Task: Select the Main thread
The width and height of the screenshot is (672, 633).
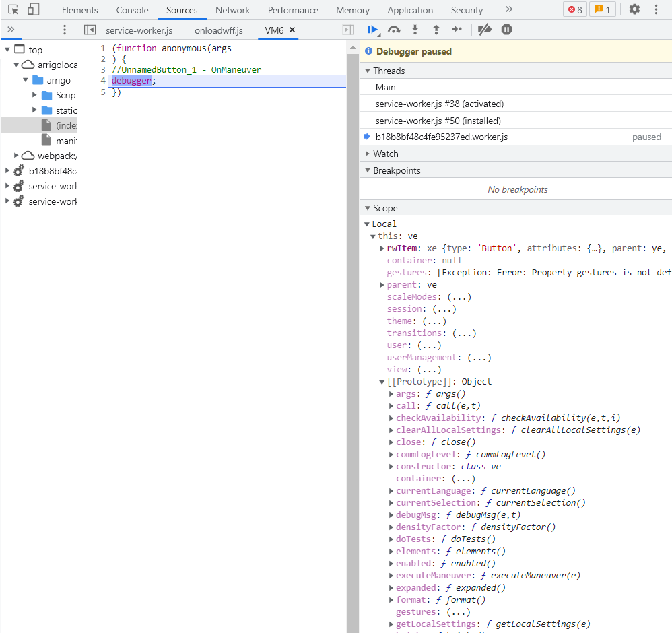Action: click(386, 87)
